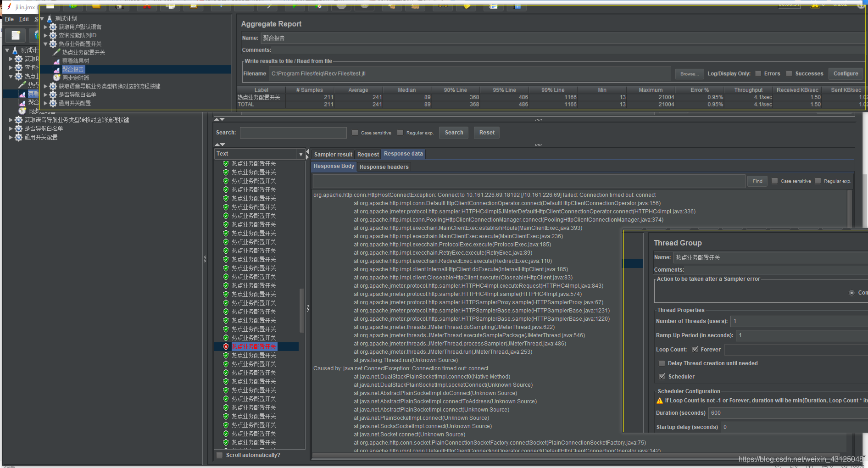
Task: Uncheck the Forever loop count checkbox
Action: tap(695, 350)
